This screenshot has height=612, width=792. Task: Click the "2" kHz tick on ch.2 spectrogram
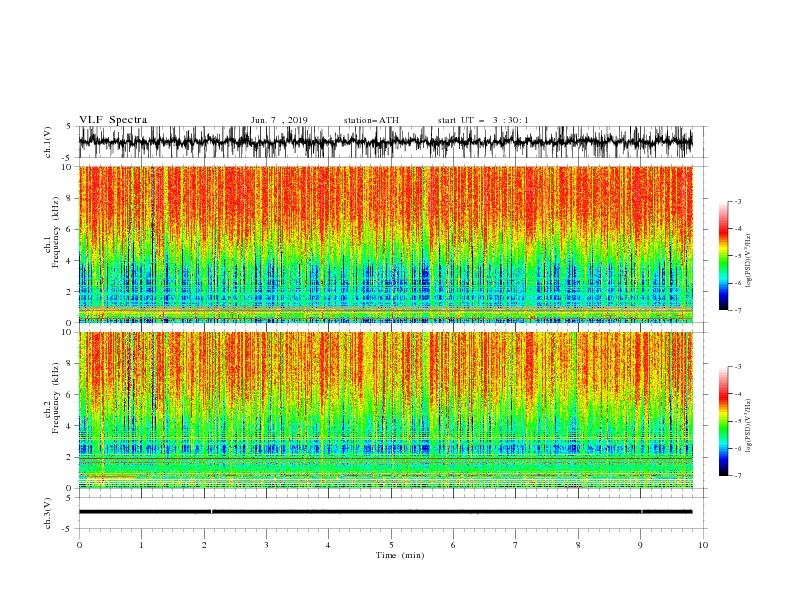pyautogui.click(x=71, y=457)
